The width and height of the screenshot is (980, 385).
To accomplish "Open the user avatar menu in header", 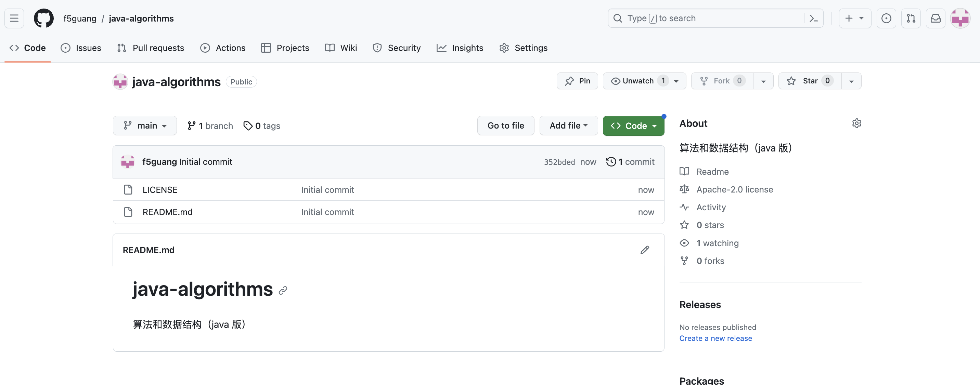I will (x=960, y=18).
